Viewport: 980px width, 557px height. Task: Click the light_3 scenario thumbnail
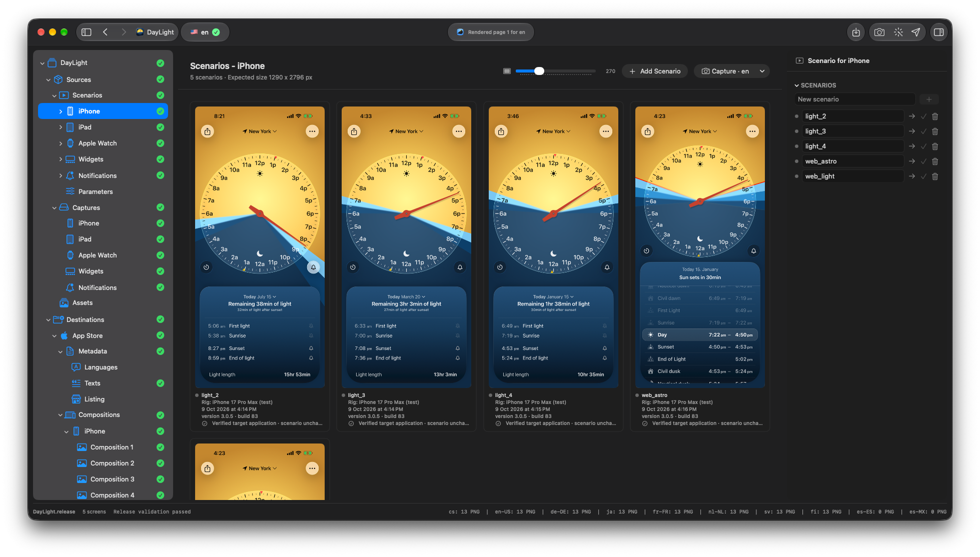point(406,247)
